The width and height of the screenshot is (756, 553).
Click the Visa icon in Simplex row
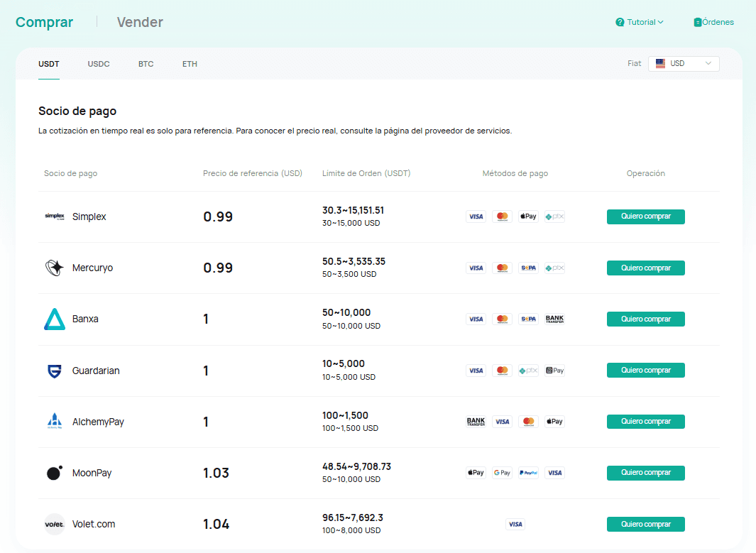[476, 217]
